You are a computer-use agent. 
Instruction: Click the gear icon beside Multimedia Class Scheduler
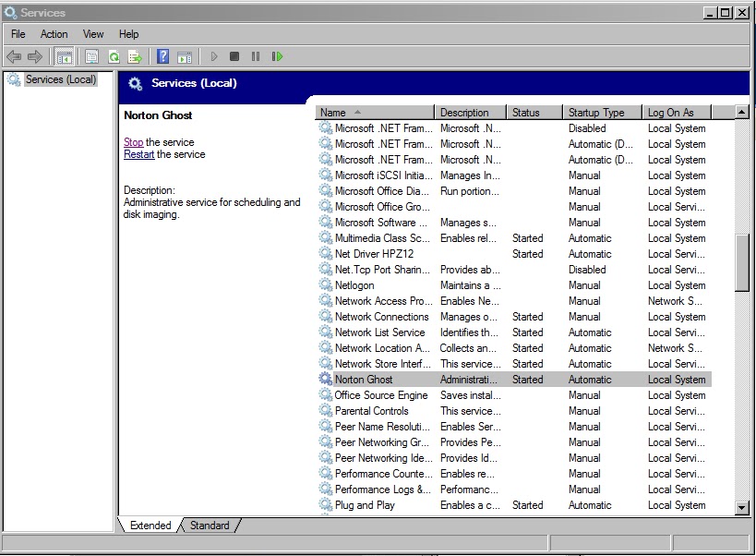[326, 237]
